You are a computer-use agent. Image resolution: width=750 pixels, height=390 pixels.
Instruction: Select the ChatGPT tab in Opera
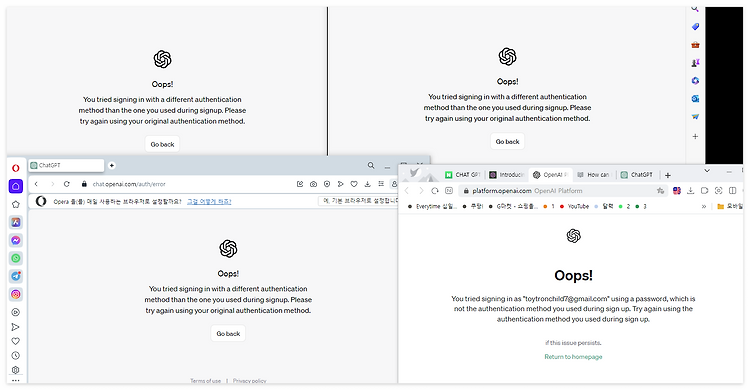66,166
